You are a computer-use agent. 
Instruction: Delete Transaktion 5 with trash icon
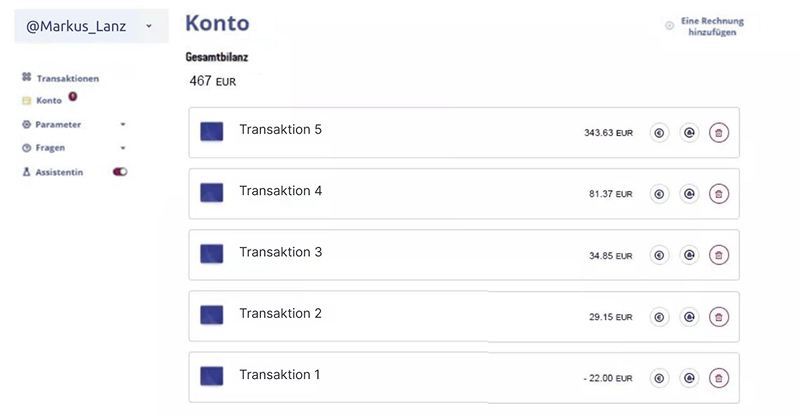pos(718,132)
